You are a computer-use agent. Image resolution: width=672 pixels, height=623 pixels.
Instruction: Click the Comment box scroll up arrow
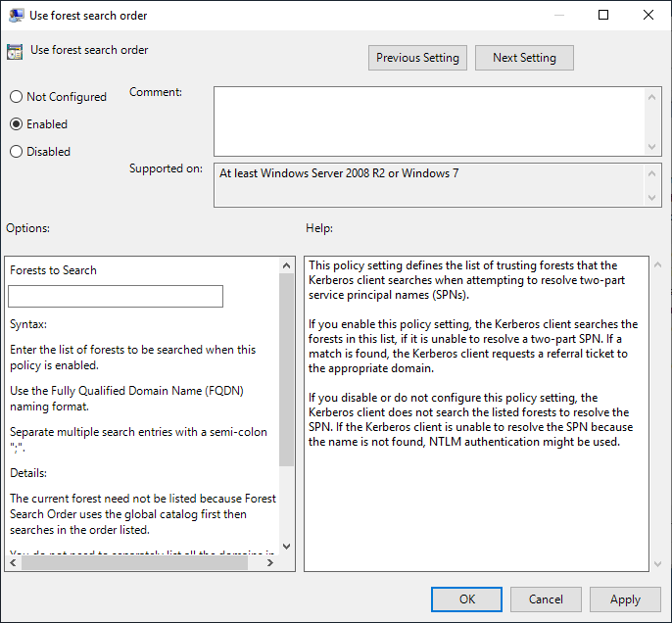click(x=653, y=95)
